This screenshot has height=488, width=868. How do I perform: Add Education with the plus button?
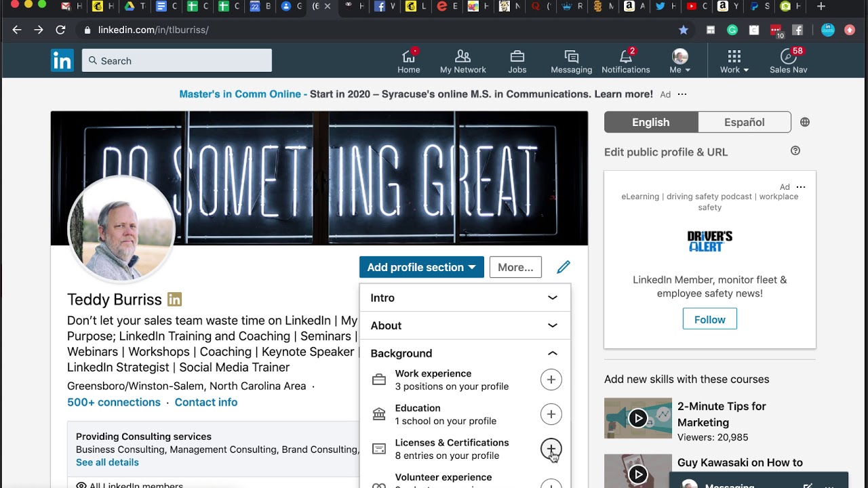(551, 414)
